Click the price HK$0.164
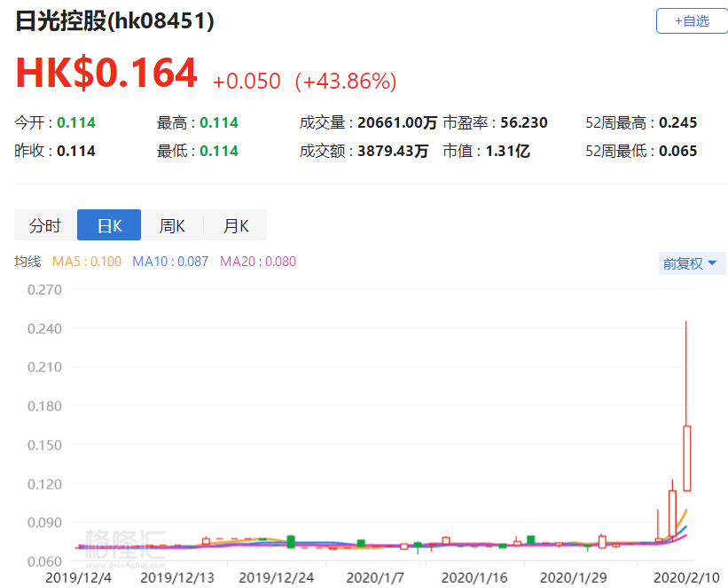This screenshot has height=588, width=728. (106, 73)
